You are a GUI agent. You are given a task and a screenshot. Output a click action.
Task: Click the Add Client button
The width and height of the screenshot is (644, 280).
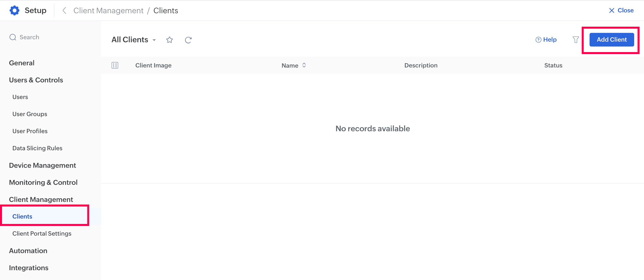(612, 40)
